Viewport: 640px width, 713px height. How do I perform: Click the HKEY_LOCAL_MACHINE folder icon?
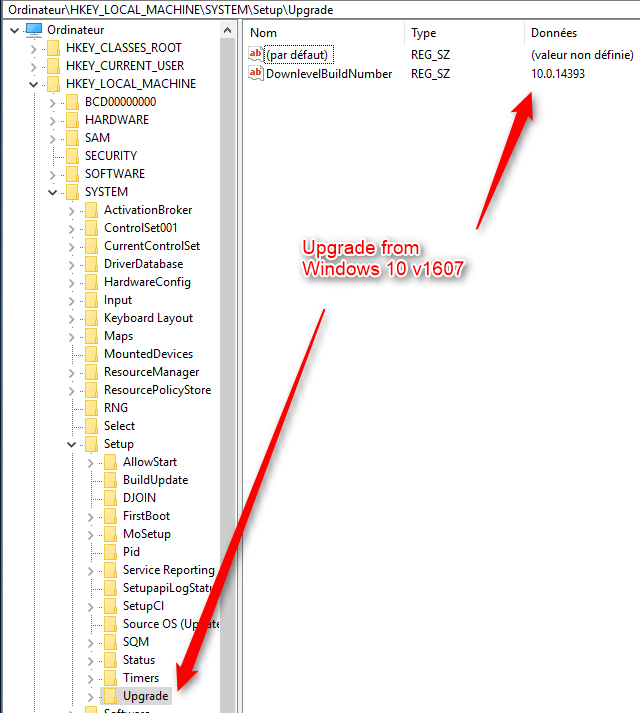pos(54,84)
